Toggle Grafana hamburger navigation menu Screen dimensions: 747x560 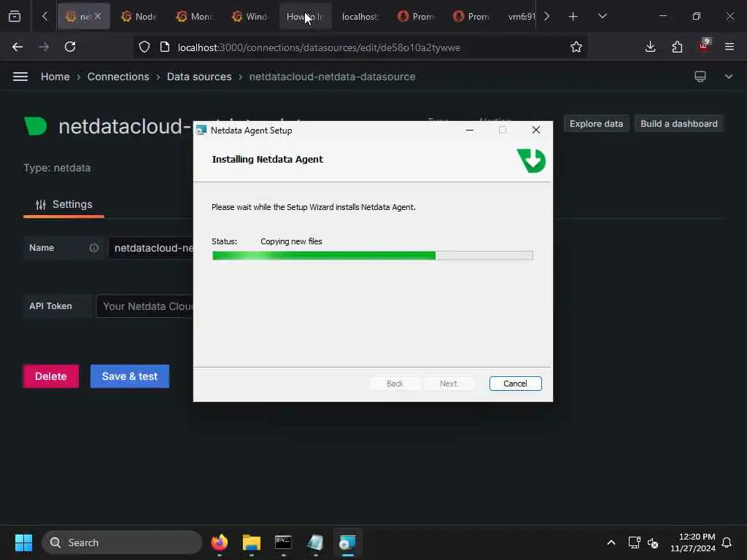(x=20, y=77)
